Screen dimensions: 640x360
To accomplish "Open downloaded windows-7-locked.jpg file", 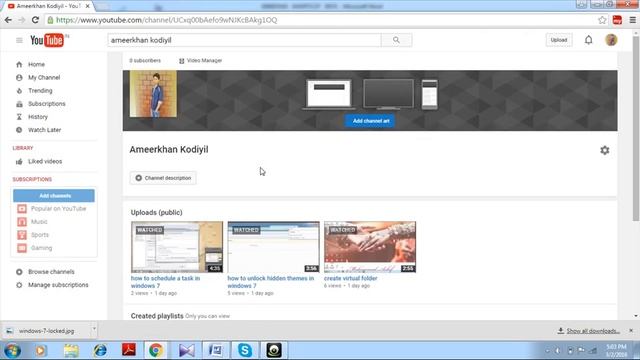I will 46,331.
